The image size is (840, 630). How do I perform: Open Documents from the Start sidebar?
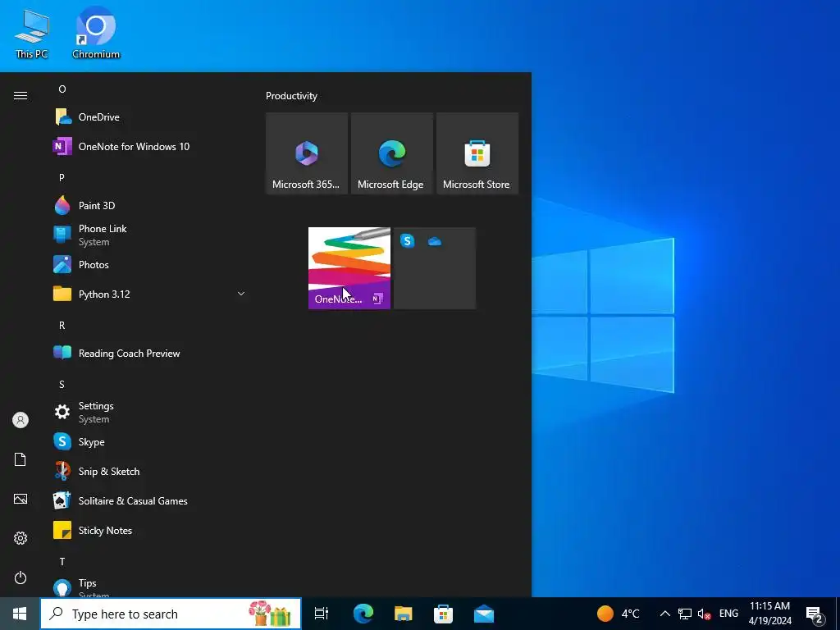(21, 459)
